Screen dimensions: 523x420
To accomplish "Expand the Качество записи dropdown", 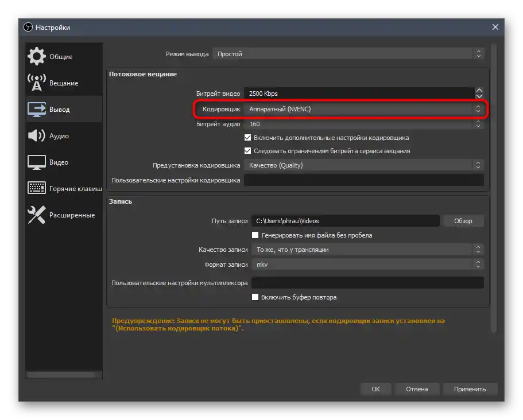I will pos(366,250).
